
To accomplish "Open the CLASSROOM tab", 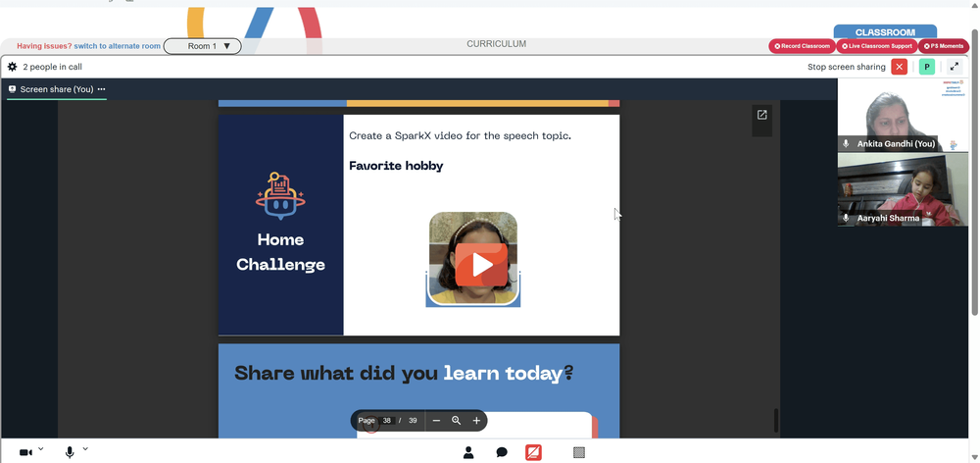I will [885, 32].
